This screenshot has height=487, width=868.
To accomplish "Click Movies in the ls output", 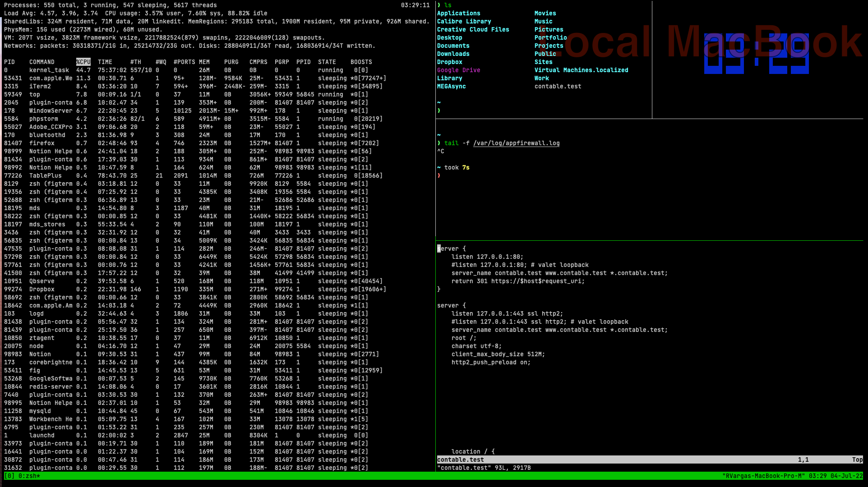I will pyautogui.click(x=545, y=13).
